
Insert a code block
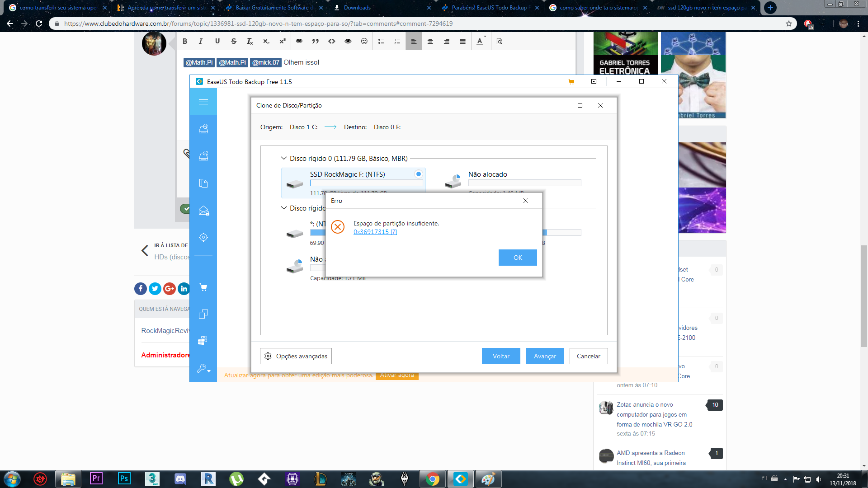(x=332, y=41)
